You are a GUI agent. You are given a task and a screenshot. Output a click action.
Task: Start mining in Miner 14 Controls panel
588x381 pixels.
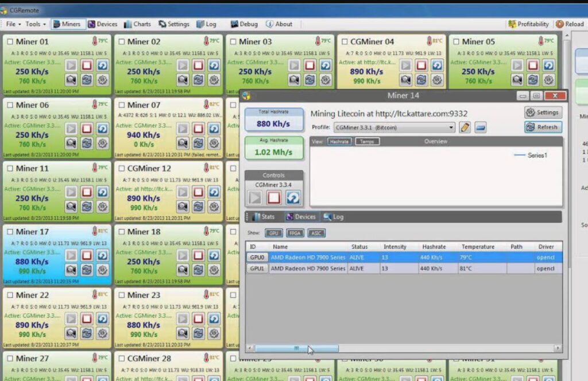(x=254, y=197)
